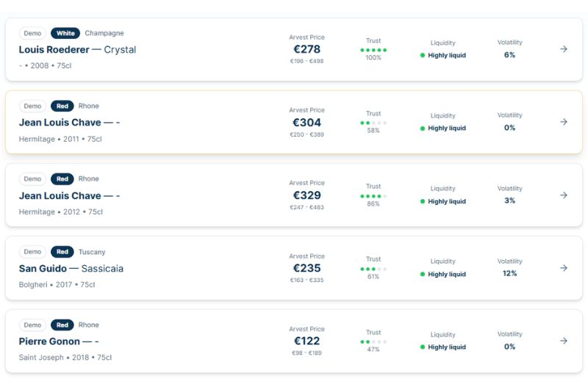Click Champagne region label
588x390 pixels.
[104, 33]
